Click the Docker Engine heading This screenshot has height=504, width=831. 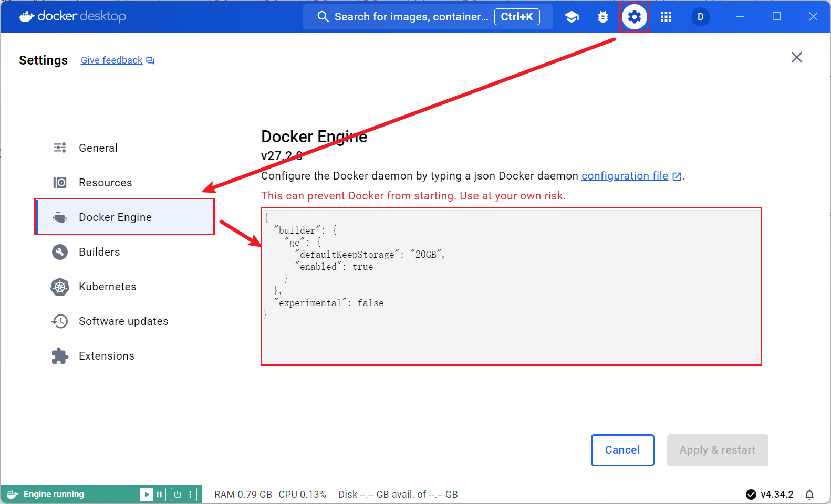[x=314, y=136]
